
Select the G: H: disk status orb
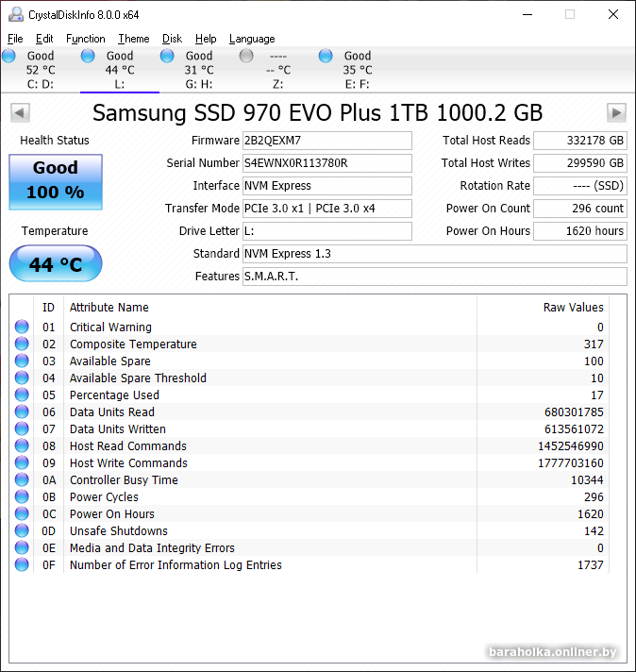[x=167, y=57]
